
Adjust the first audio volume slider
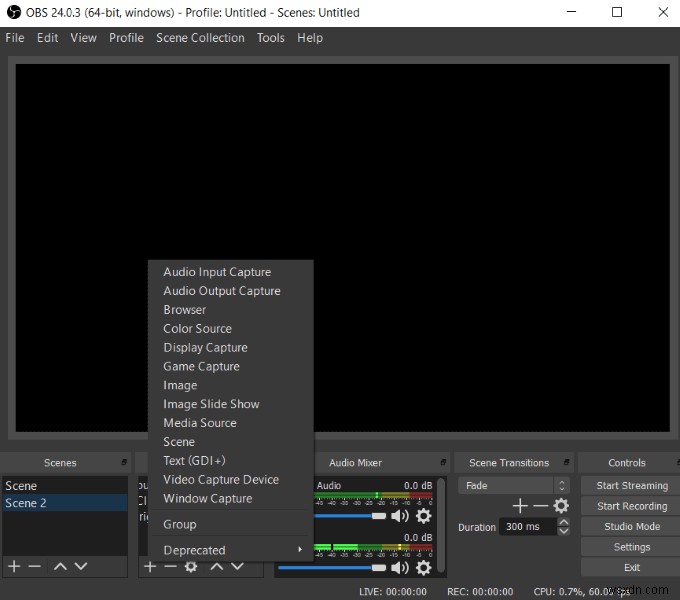pyautogui.click(x=352, y=516)
